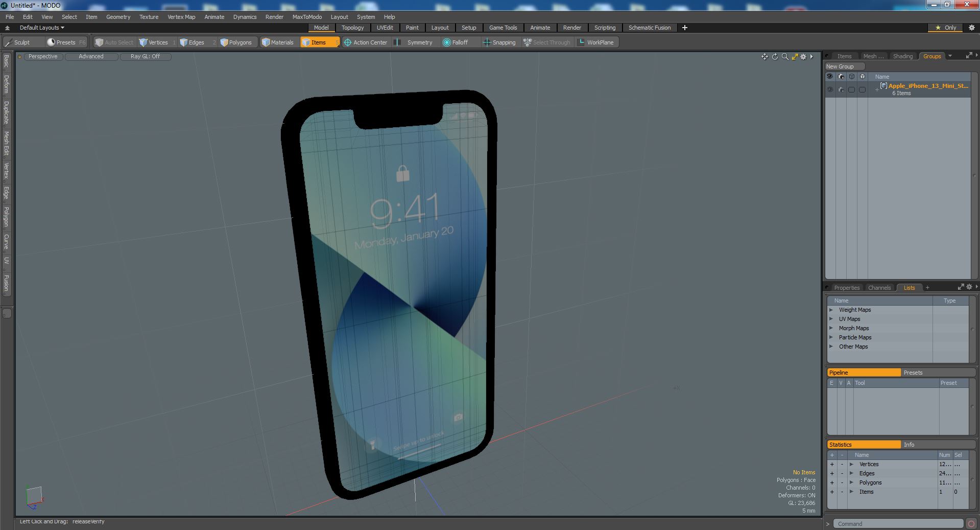Image resolution: width=980 pixels, height=530 pixels.
Task: Click the Command input field
Action: pyautogui.click(x=898, y=524)
